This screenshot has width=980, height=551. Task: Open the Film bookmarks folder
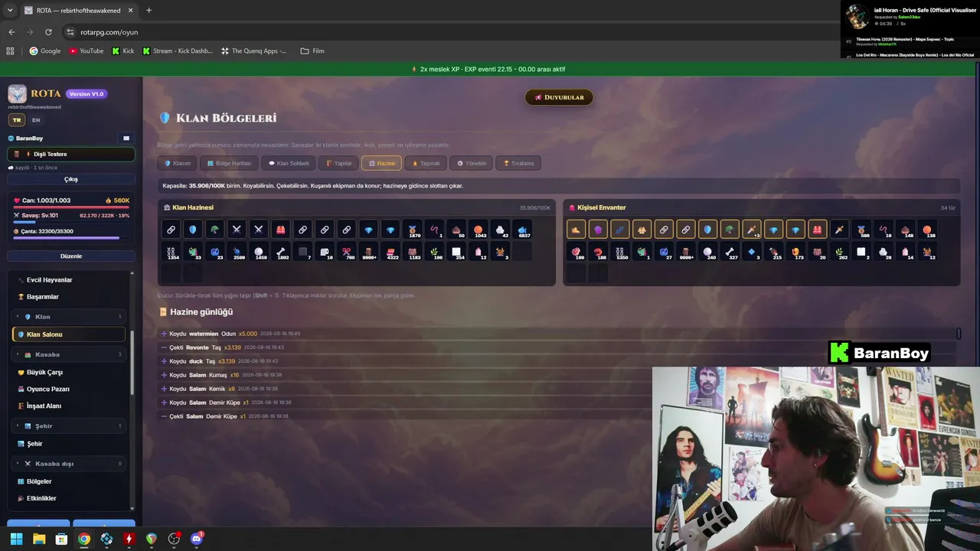[x=312, y=51]
